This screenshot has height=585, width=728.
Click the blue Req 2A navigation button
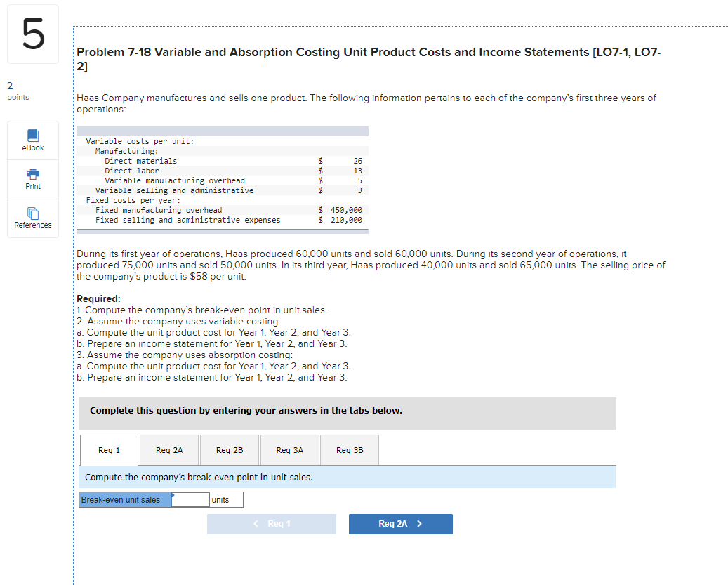[400, 524]
